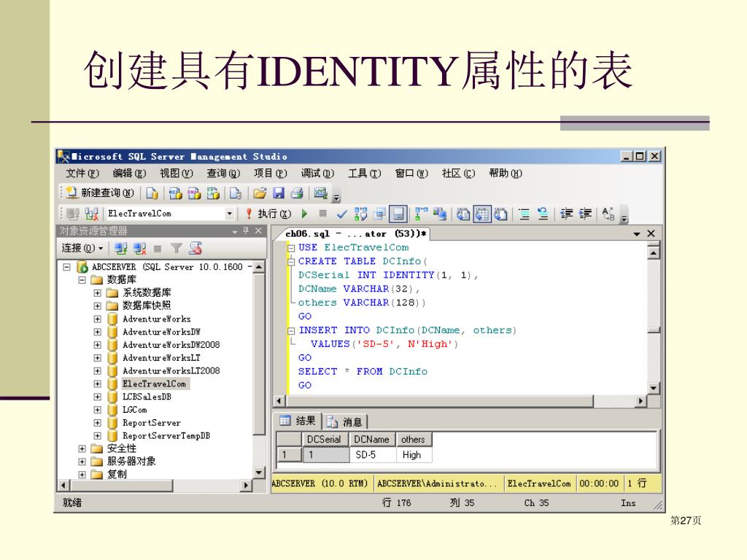Select the ReportServerTempDB database

tap(166, 436)
